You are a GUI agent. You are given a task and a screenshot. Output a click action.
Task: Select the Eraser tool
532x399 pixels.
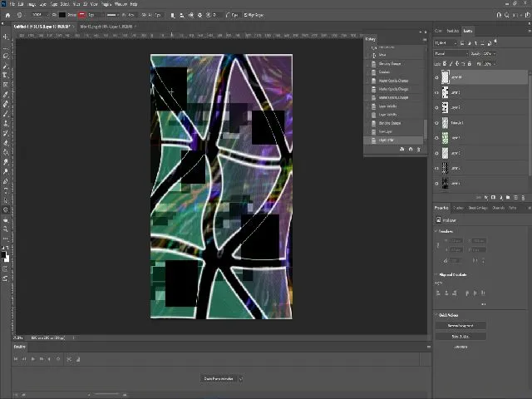pos(6,142)
